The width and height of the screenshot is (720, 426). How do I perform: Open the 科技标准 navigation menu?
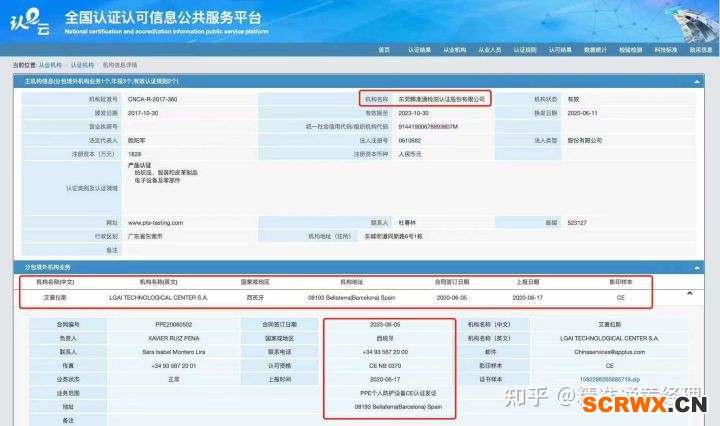pos(666,50)
